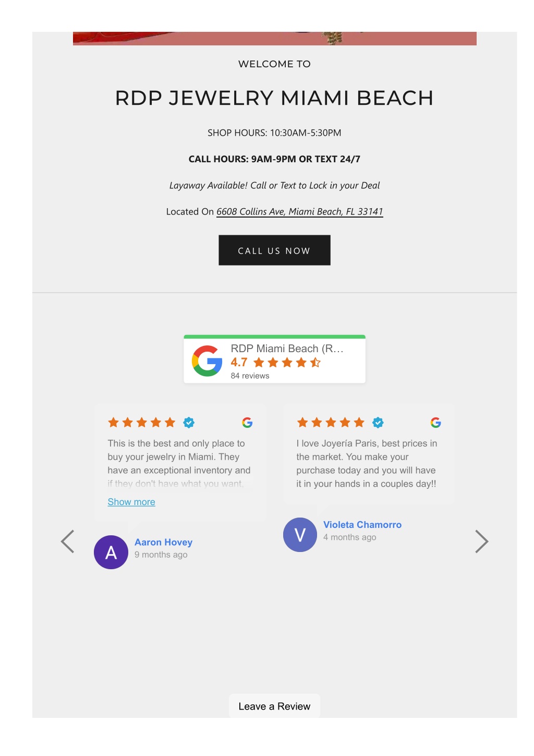This screenshot has width=534, height=756.
Task: Click Google icon on Aaron Hovey's review
Action: point(247,423)
